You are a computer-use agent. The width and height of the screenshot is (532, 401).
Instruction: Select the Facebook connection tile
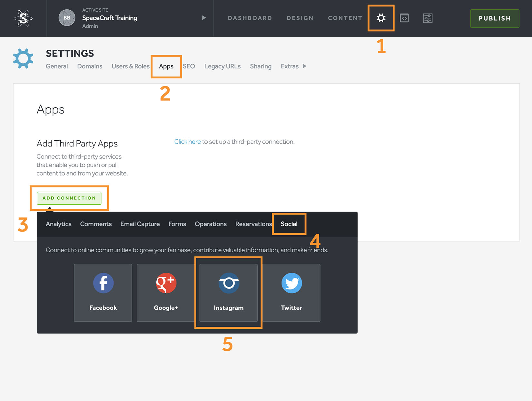click(x=103, y=293)
